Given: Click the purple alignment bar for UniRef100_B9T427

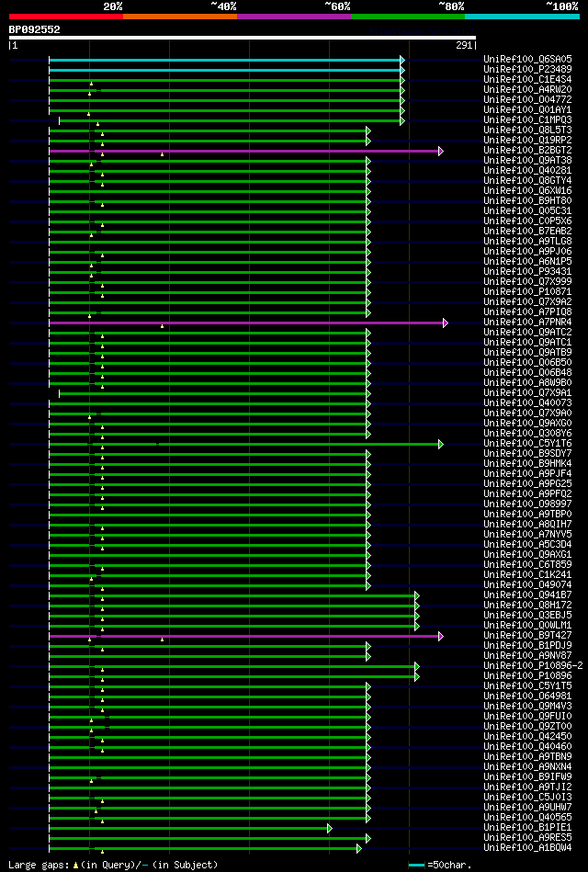Looking at the screenshot, I should tap(246, 636).
